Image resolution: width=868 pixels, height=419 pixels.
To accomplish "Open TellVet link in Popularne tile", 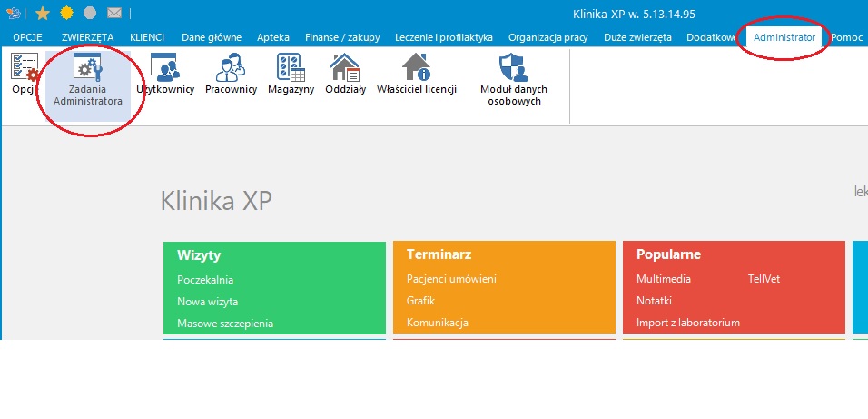I will (x=764, y=279).
